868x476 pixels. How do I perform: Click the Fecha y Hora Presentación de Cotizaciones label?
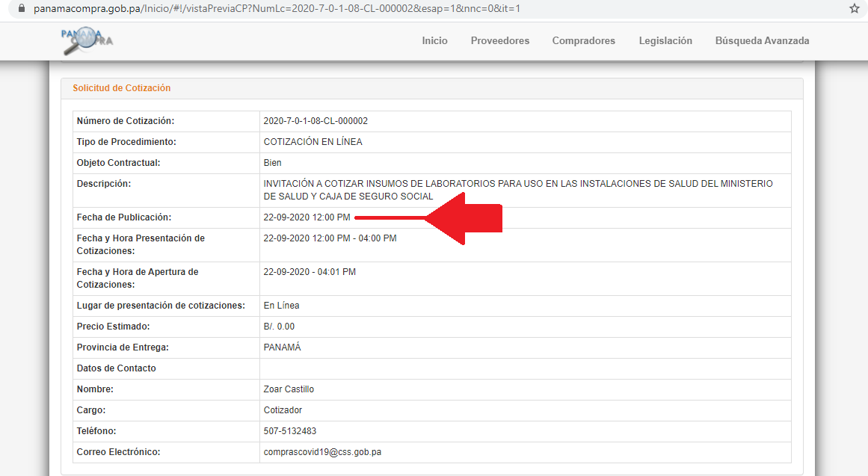click(141, 244)
